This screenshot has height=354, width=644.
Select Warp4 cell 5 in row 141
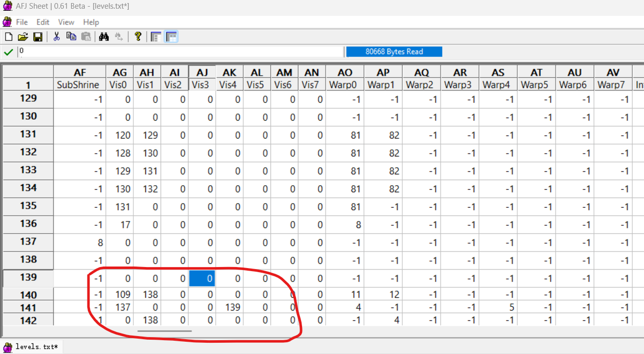[498, 307]
